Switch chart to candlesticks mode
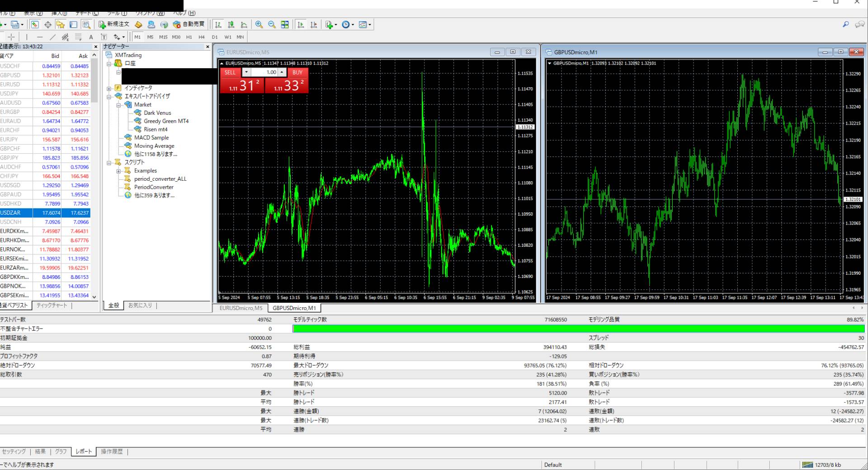The width and height of the screenshot is (868, 470). coord(231,24)
